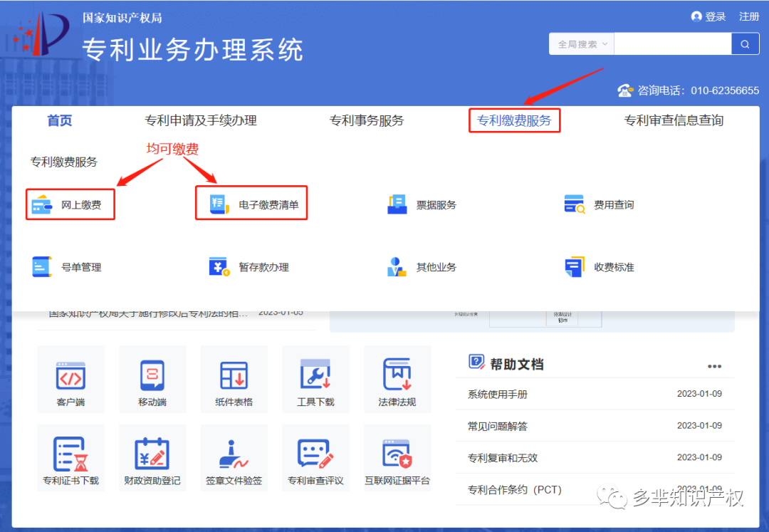Screen dimensions: 769x532
Task: Open the 专利复审和无效 document link
Action: pos(503,458)
